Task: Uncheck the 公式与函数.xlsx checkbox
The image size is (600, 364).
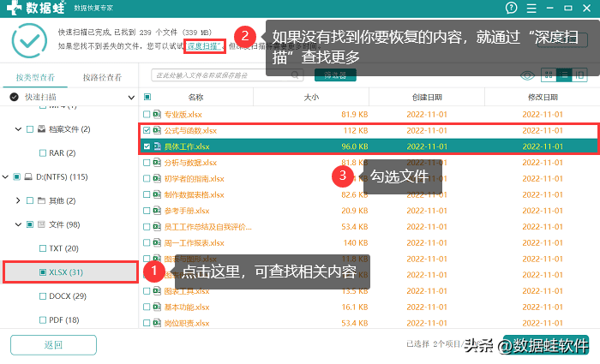Action: (x=147, y=131)
